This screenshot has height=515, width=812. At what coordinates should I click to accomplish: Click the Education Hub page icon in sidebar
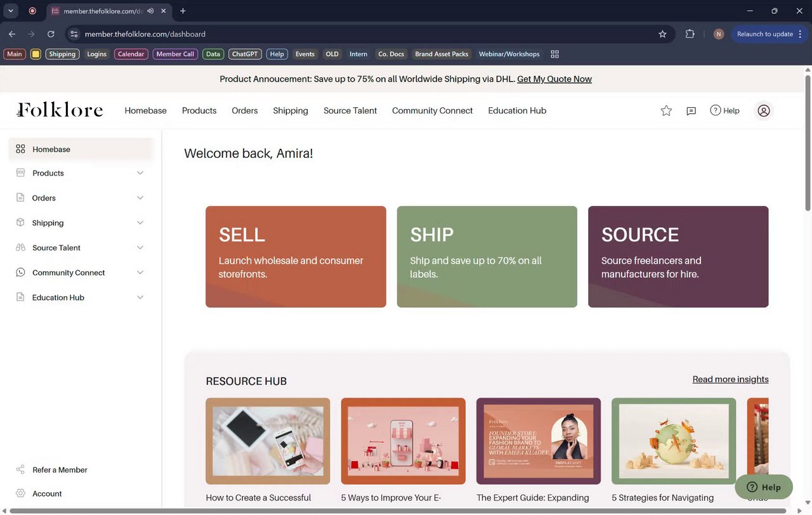pyautogui.click(x=20, y=297)
